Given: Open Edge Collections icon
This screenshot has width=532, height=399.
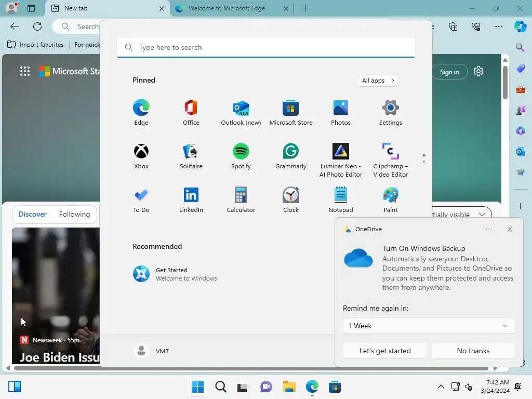Looking at the screenshot, I should 453,26.
